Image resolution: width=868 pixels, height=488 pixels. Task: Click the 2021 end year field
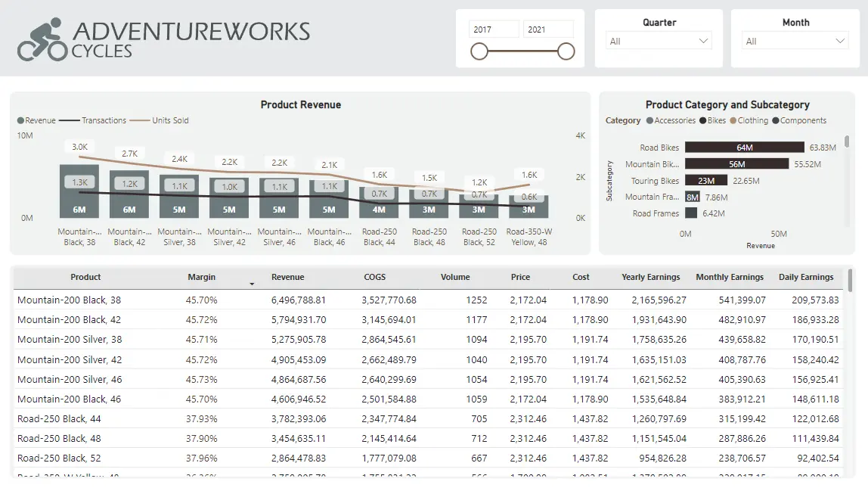(548, 30)
